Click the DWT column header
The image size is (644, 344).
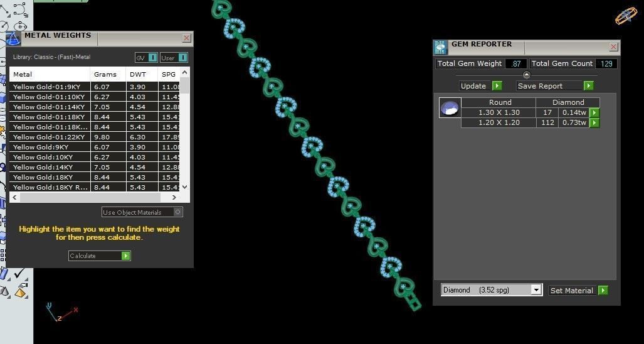(142, 75)
